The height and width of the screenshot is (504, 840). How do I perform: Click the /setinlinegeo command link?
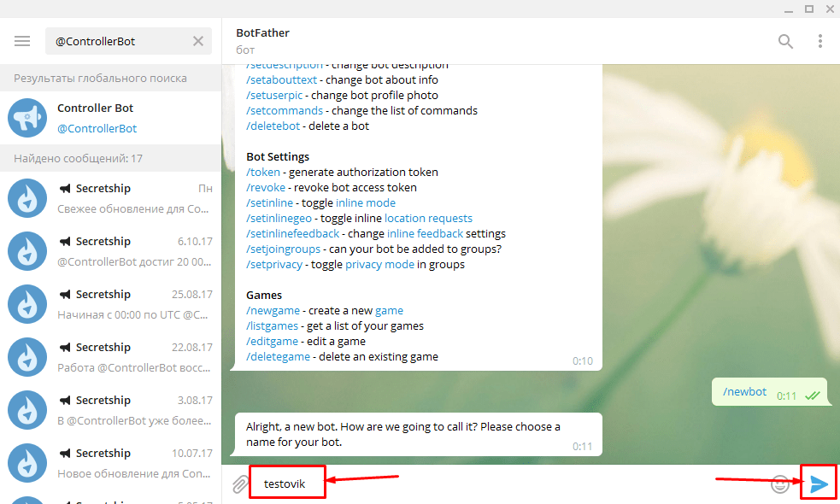coord(279,219)
